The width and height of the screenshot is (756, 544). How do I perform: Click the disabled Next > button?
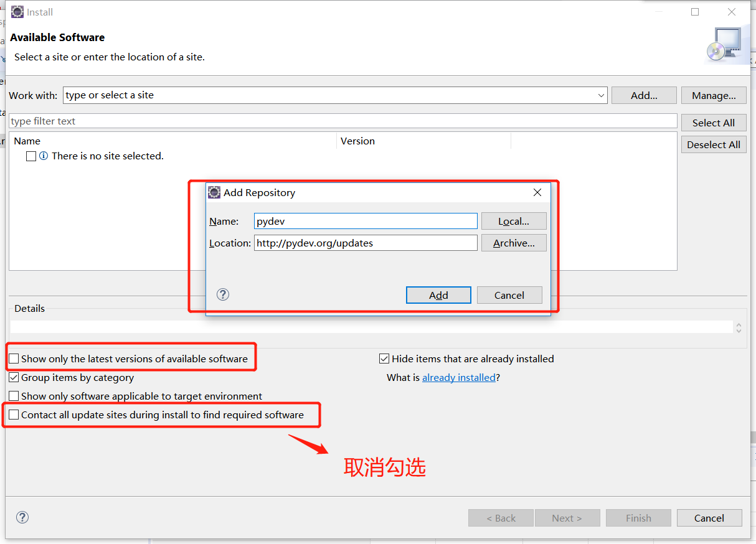coord(567,518)
